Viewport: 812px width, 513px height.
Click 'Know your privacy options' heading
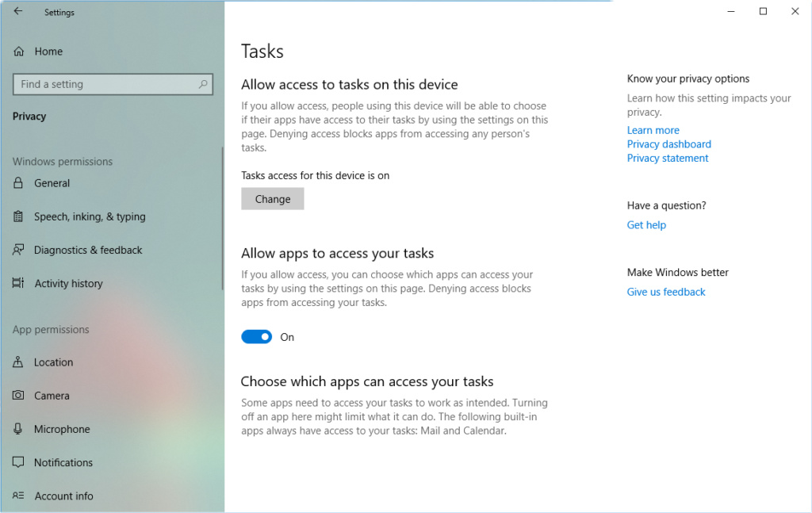[688, 78]
